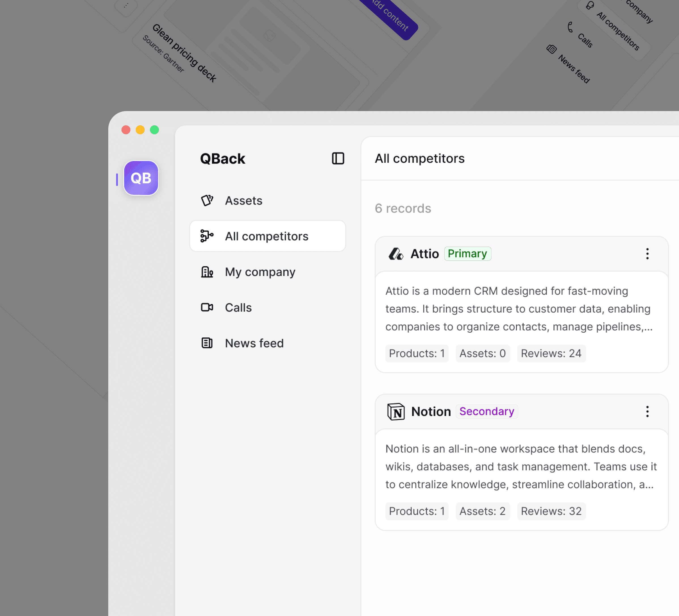Image resolution: width=679 pixels, height=616 pixels.
Task: Click the green maximize window dot
Action: pyautogui.click(x=154, y=130)
